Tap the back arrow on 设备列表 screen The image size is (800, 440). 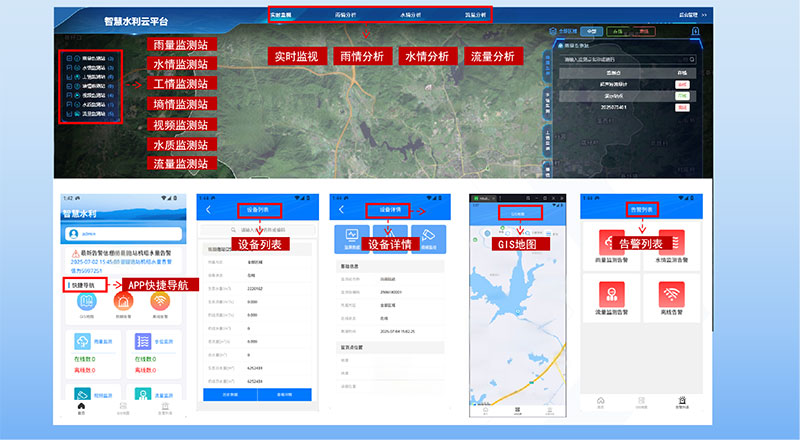pyautogui.click(x=209, y=210)
